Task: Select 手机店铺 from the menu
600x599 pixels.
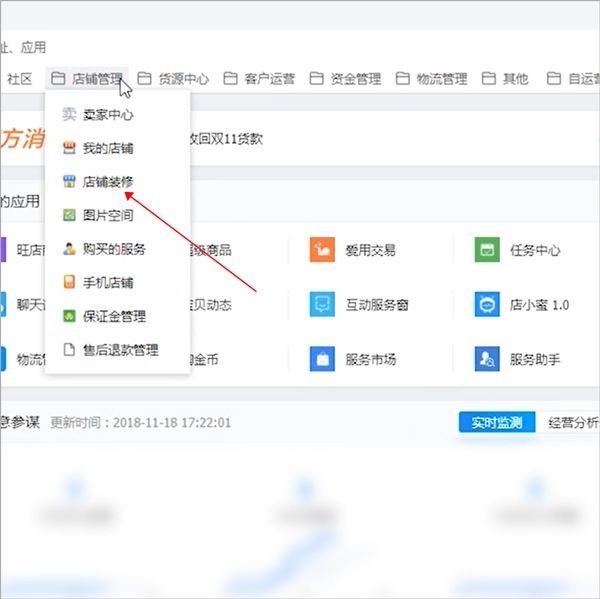Action: (x=107, y=283)
